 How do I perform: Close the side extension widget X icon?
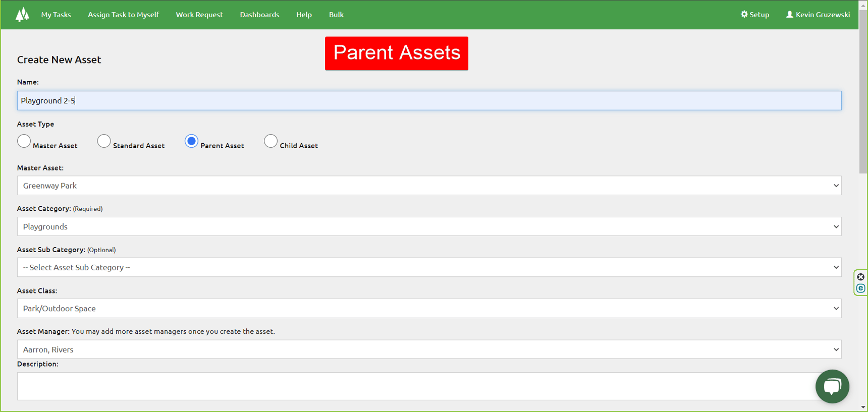point(861,277)
